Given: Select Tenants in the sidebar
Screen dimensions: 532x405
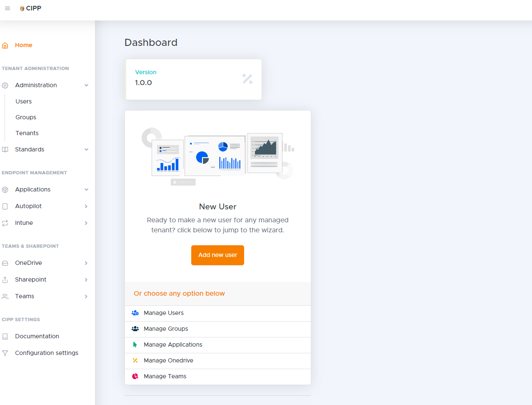Looking at the screenshot, I should pyautogui.click(x=27, y=133).
